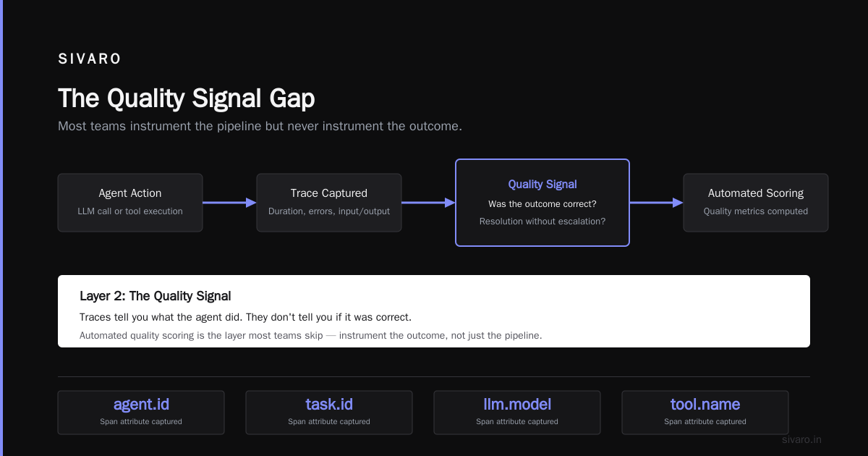
Task: Click 'Resolution without escalation?' text
Action: 542,221
